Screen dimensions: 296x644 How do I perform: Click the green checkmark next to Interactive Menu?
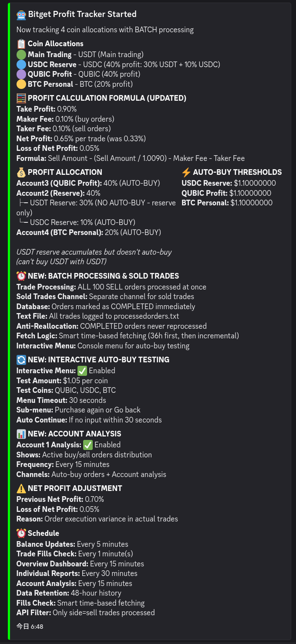coord(82,371)
